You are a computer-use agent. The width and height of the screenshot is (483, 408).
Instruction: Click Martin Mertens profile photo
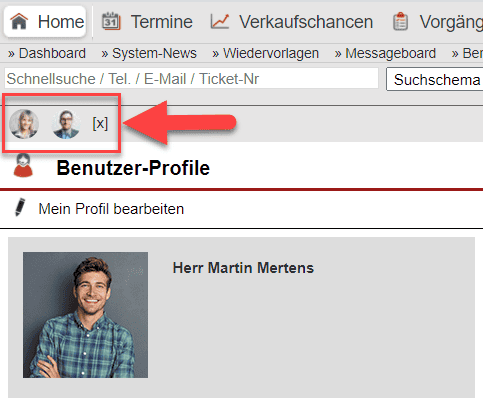[85, 315]
